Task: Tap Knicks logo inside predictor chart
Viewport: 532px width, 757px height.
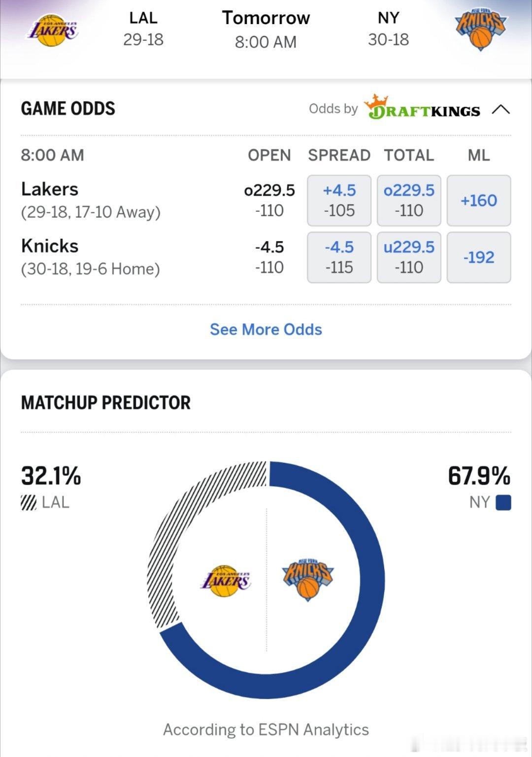Action: click(307, 579)
